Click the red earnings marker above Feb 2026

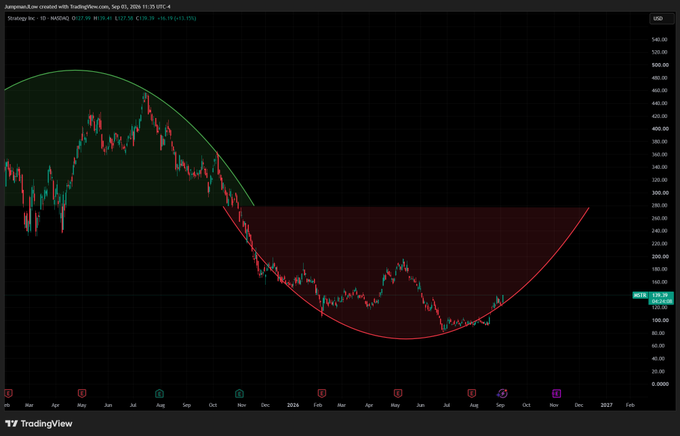321,393
